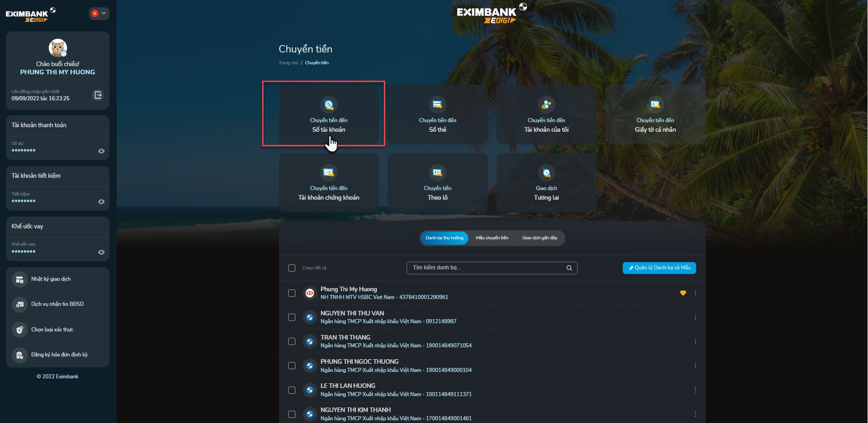The height and width of the screenshot is (423, 868).
Task: Open the language flag dropdown
Action: [99, 14]
